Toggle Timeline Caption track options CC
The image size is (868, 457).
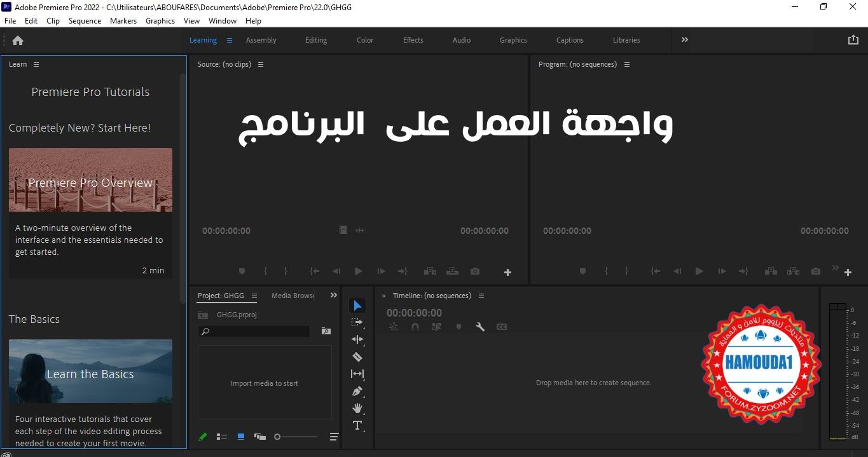502,327
